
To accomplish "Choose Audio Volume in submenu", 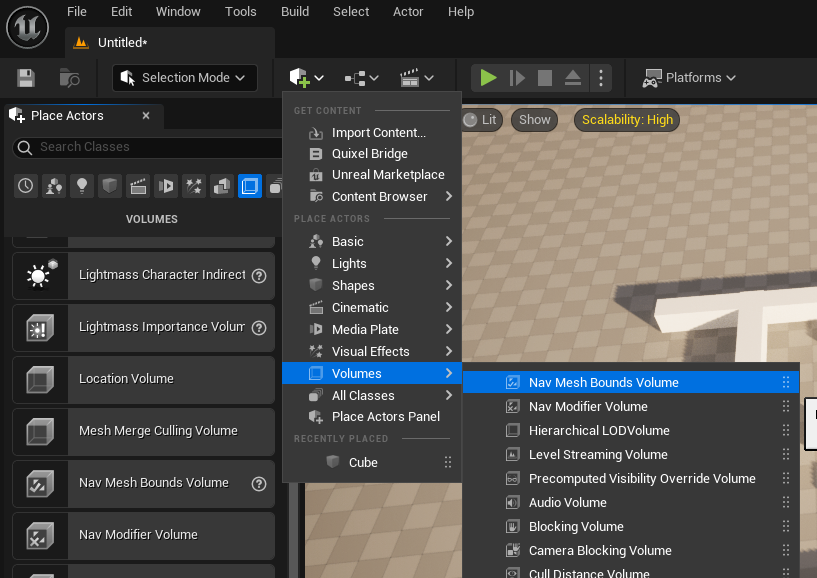I will [630, 502].
